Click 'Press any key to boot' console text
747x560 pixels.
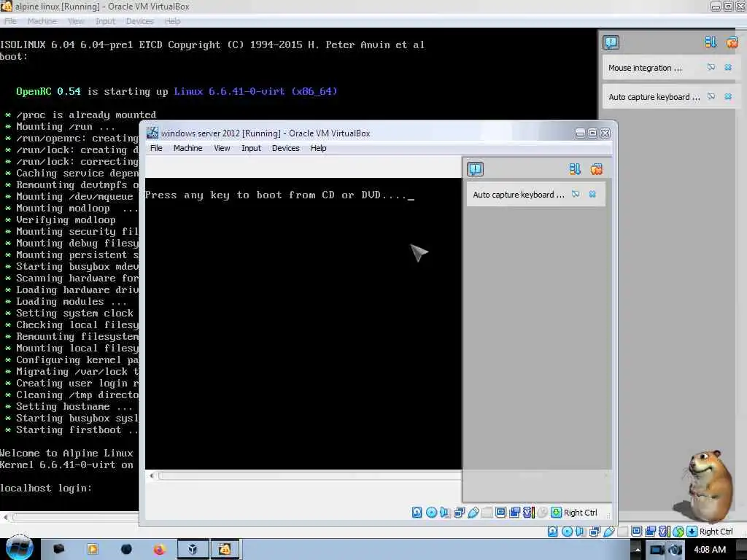280,195
